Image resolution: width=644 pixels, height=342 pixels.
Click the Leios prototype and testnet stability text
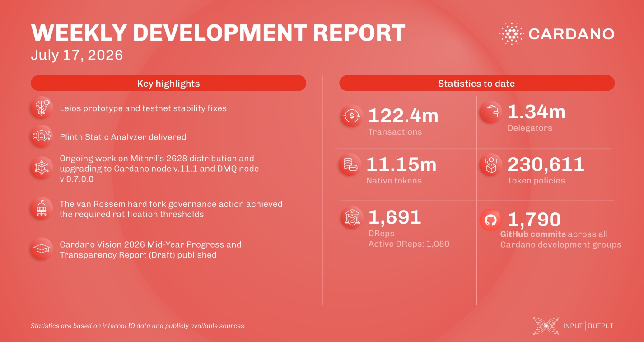143,108
